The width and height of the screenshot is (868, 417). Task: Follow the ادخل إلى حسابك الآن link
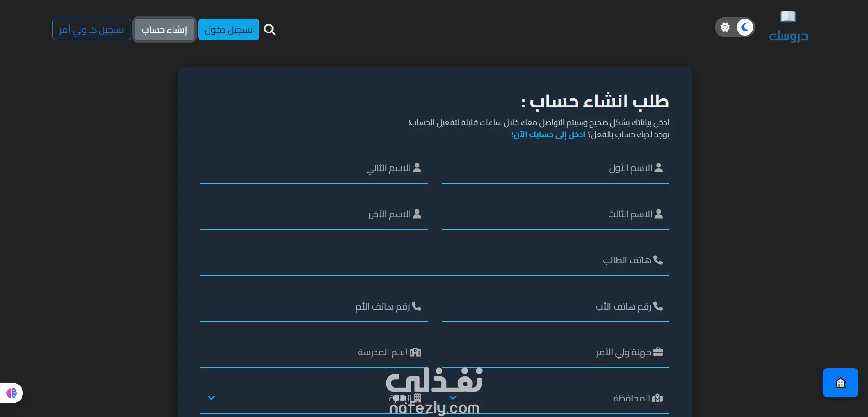click(548, 134)
